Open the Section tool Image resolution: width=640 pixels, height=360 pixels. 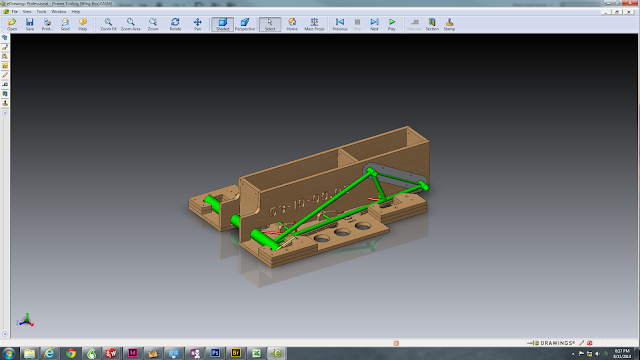click(432, 24)
